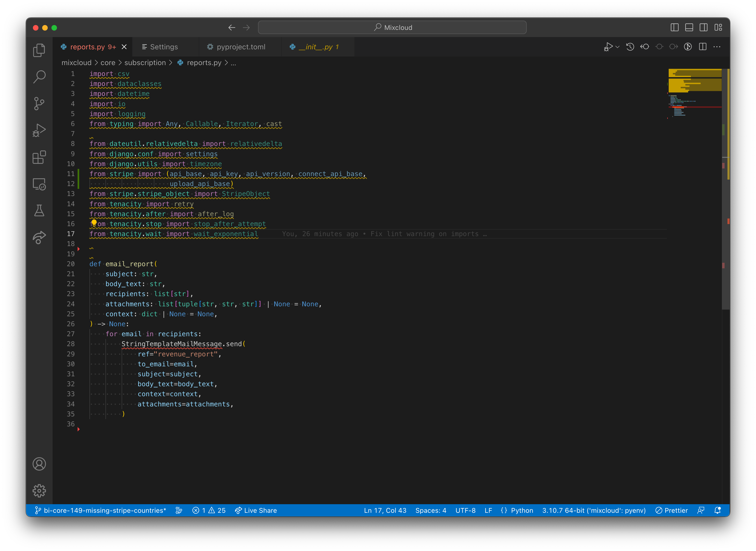Toggle the bottom panel visibility
The width and height of the screenshot is (756, 551).
(689, 27)
